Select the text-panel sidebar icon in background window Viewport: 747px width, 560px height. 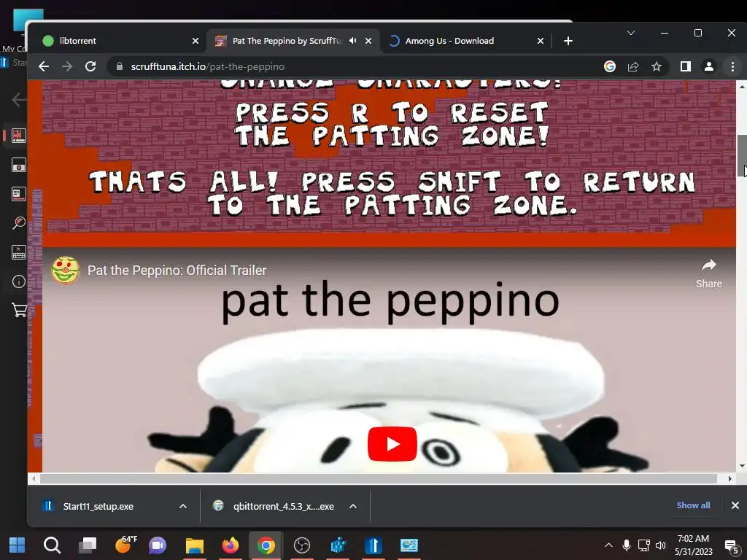18,194
